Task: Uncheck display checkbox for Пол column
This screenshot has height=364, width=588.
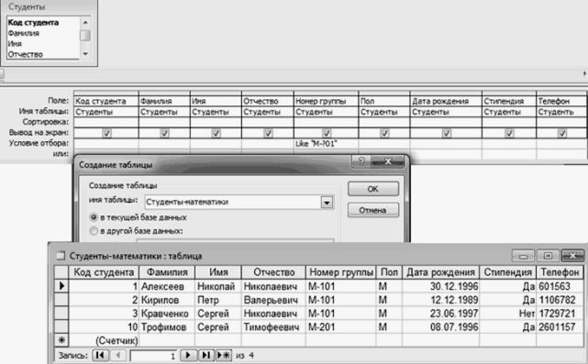Action: tap(384, 133)
